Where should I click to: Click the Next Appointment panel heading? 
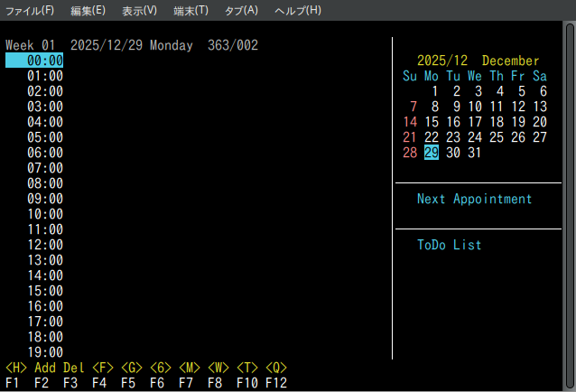(x=474, y=199)
